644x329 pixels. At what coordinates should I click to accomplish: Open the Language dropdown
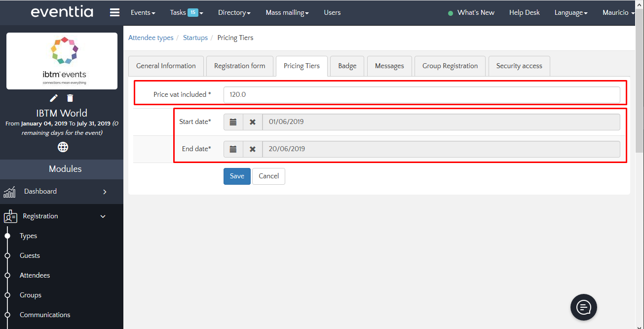[x=570, y=13]
